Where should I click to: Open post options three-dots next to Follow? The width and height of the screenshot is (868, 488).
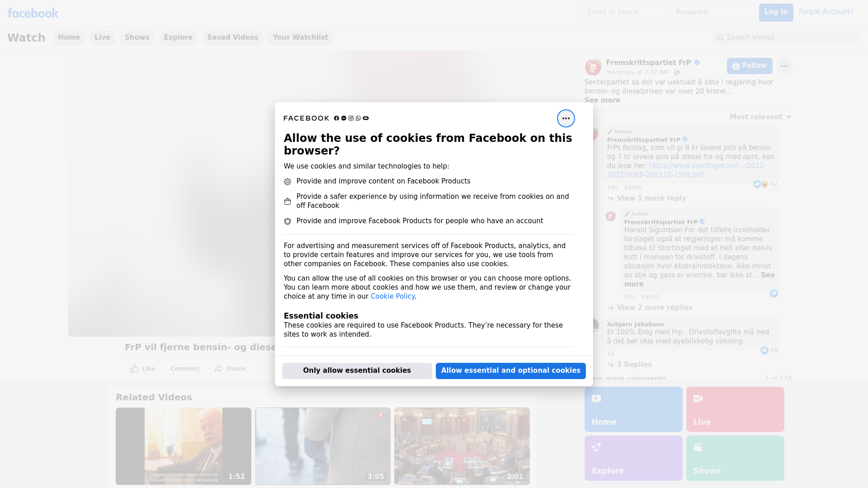click(x=784, y=66)
